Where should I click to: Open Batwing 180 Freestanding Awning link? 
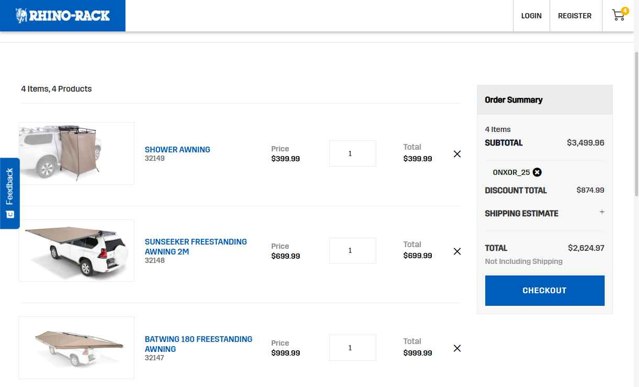198,344
